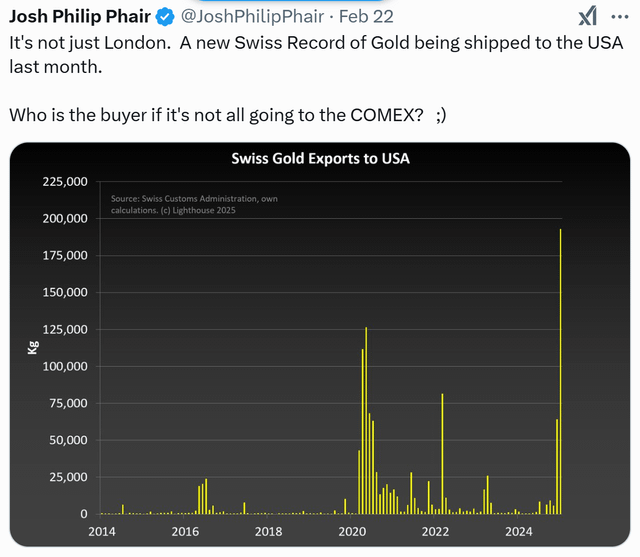
Task: Open the Feb 22 post timestamp
Action: point(366,17)
